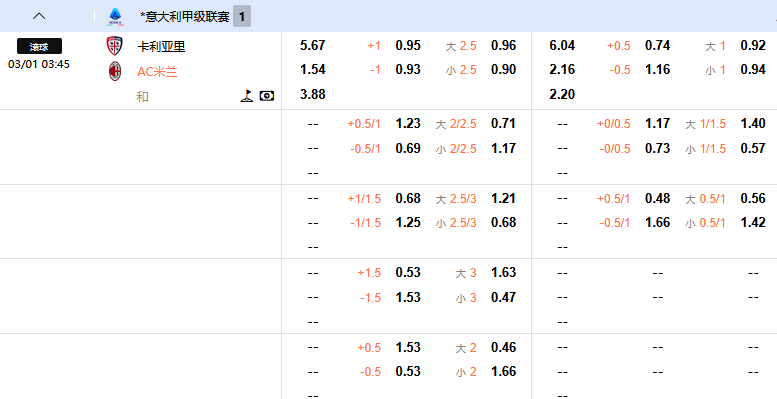The height and width of the screenshot is (399, 777).
Task: Click the Serie A league logo
Action: (x=115, y=17)
